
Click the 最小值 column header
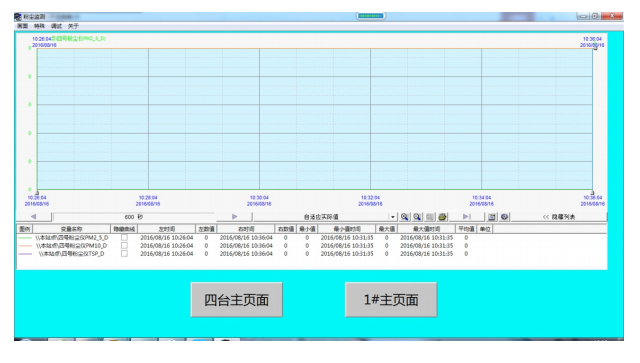[x=307, y=229]
